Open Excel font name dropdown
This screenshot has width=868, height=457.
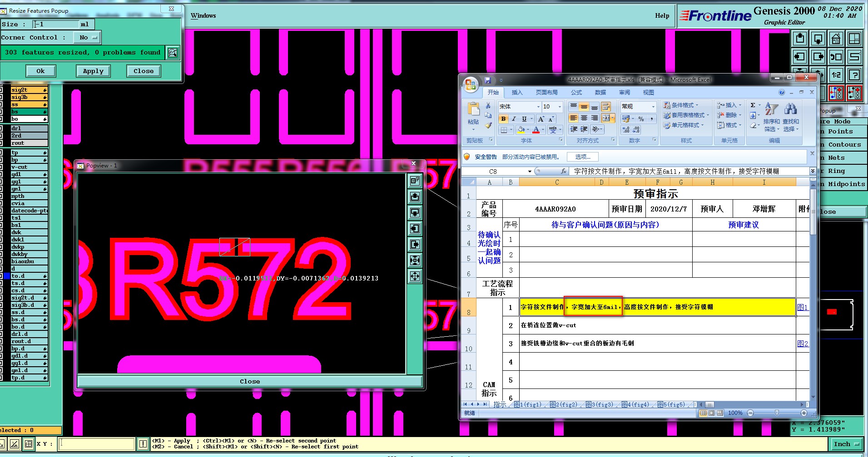tap(538, 107)
